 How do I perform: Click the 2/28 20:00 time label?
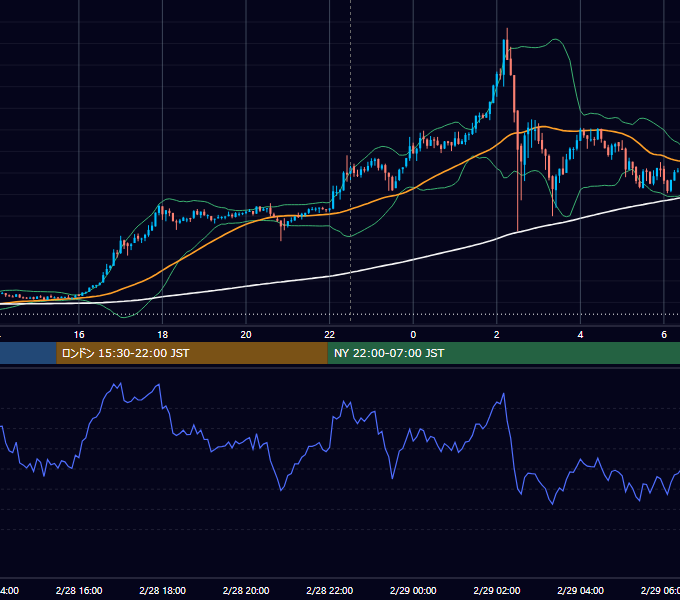246,590
